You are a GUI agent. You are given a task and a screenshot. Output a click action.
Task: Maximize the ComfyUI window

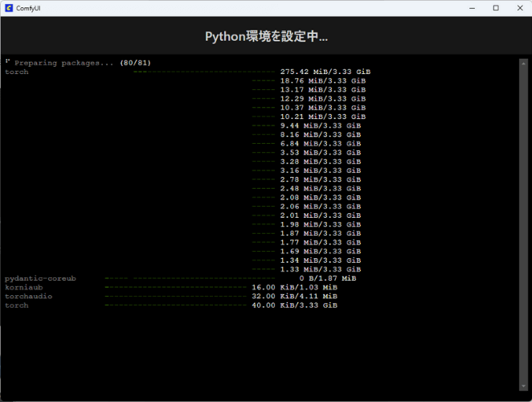(496, 8)
